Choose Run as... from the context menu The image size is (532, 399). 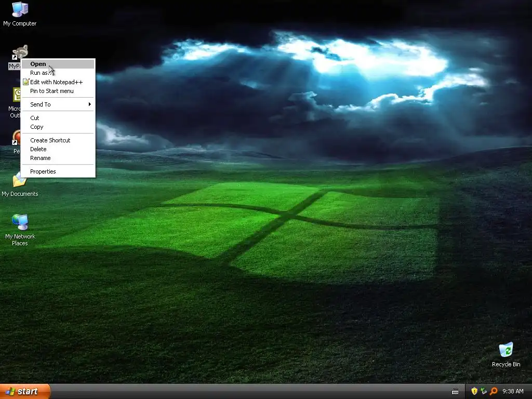click(x=58, y=73)
